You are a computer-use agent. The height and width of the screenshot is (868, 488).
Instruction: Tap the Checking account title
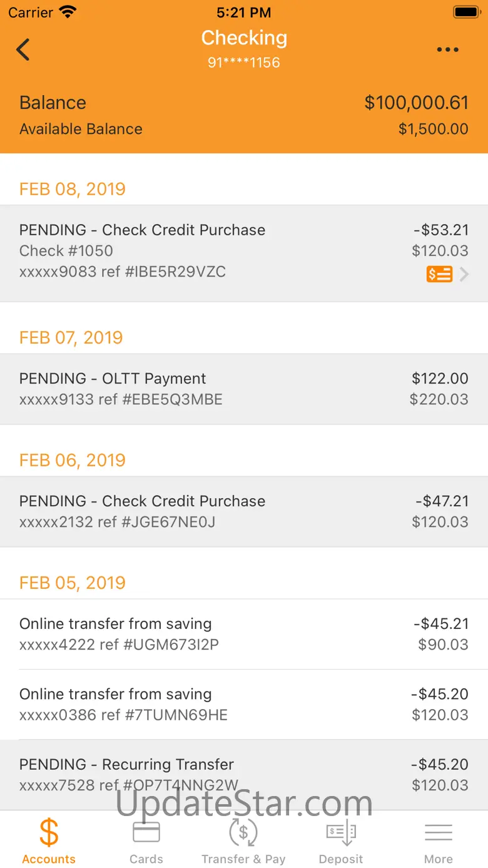click(x=244, y=38)
